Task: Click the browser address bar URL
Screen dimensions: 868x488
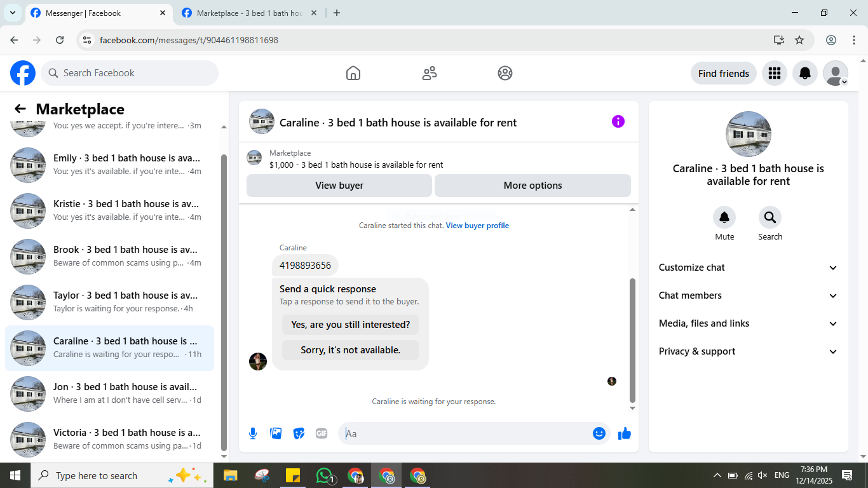Action: click(189, 40)
